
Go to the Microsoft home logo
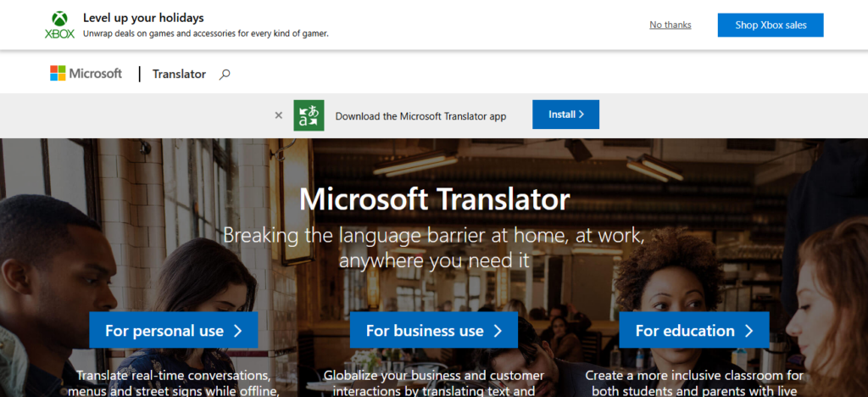coord(86,74)
